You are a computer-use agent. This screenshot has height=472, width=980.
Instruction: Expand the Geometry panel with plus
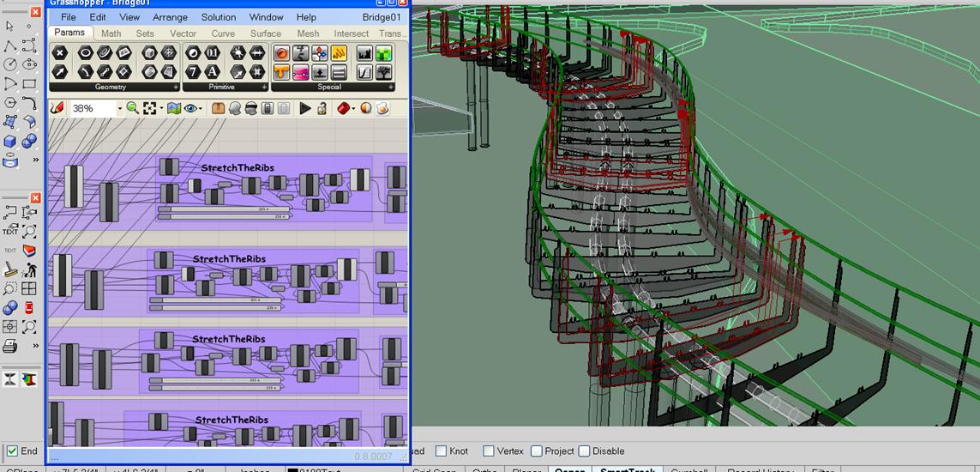click(x=176, y=87)
